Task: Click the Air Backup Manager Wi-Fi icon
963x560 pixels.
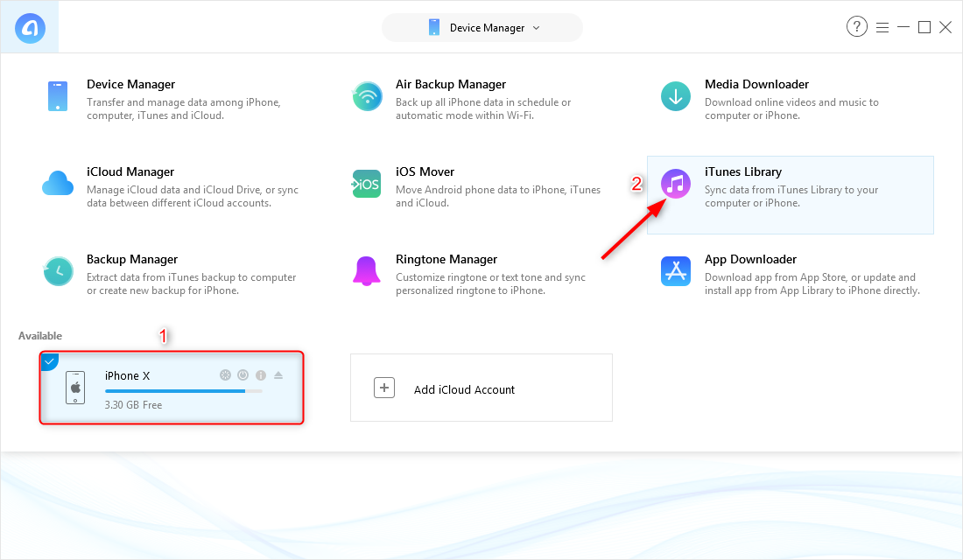Action: coord(368,96)
